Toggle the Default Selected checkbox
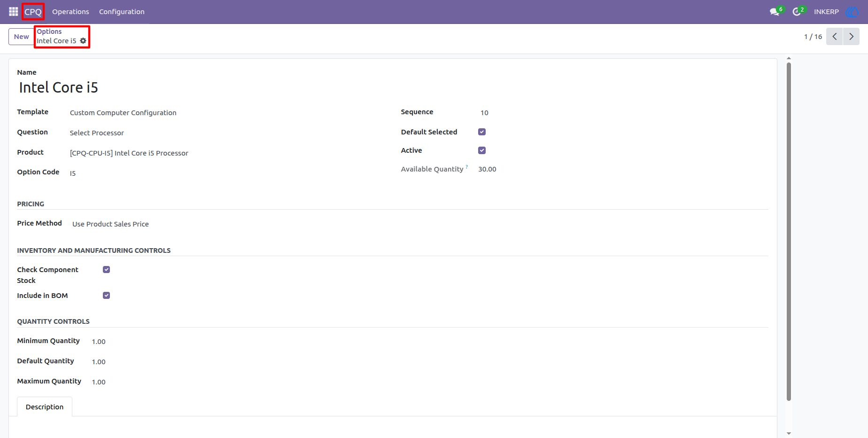 (x=482, y=132)
